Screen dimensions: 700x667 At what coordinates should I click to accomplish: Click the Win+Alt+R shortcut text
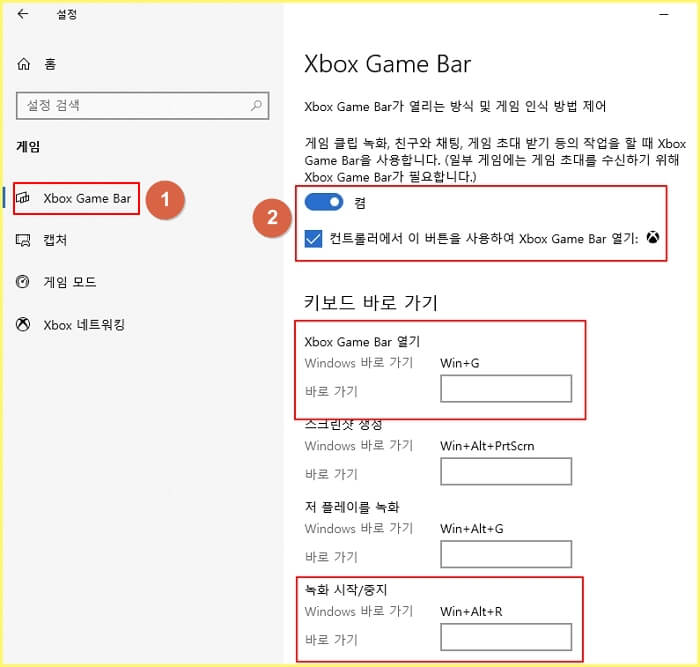tap(471, 611)
